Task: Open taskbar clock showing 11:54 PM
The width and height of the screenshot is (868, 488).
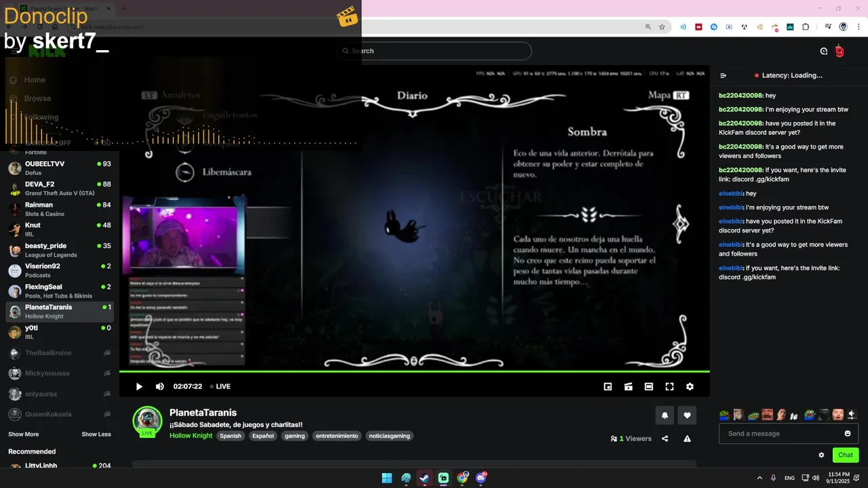Action: click(838, 478)
